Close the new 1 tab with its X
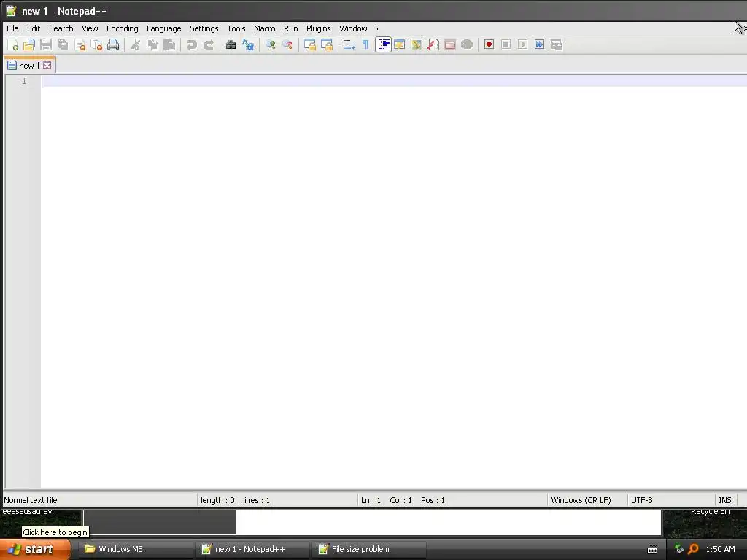This screenshot has width=747, height=560. (x=47, y=65)
